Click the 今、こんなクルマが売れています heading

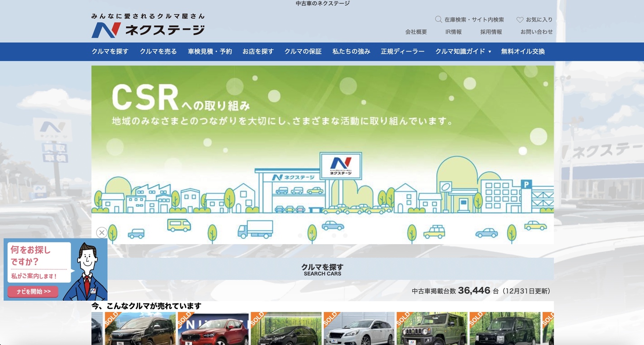click(x=146, y=306)
